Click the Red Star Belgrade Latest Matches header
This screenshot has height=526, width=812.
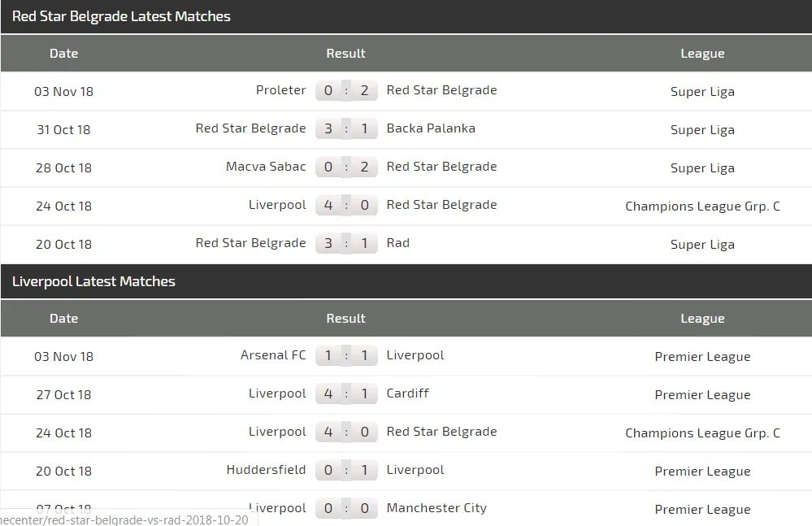click(121, 16)
